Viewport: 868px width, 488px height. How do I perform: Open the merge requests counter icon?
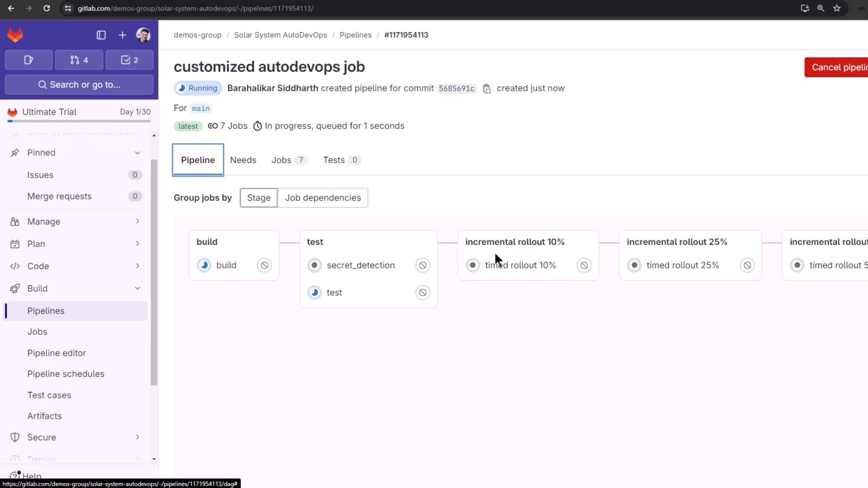tap(79, 60)
